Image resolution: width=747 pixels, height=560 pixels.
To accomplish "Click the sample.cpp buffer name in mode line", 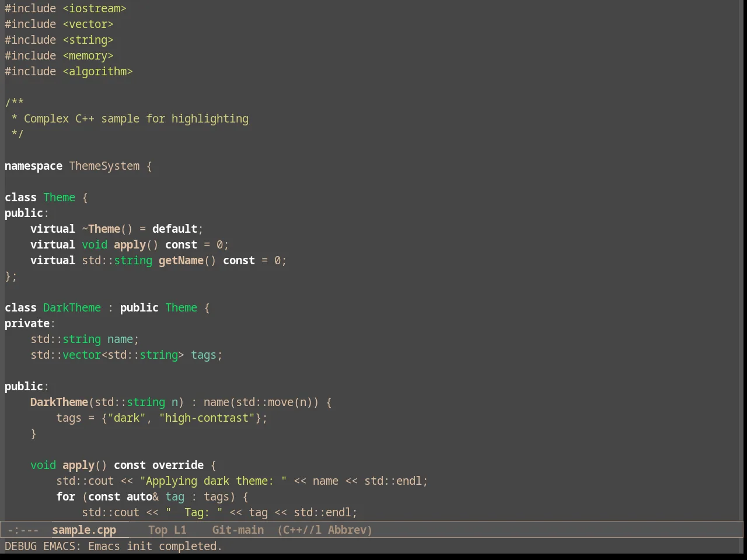I will tap(84, 530).
